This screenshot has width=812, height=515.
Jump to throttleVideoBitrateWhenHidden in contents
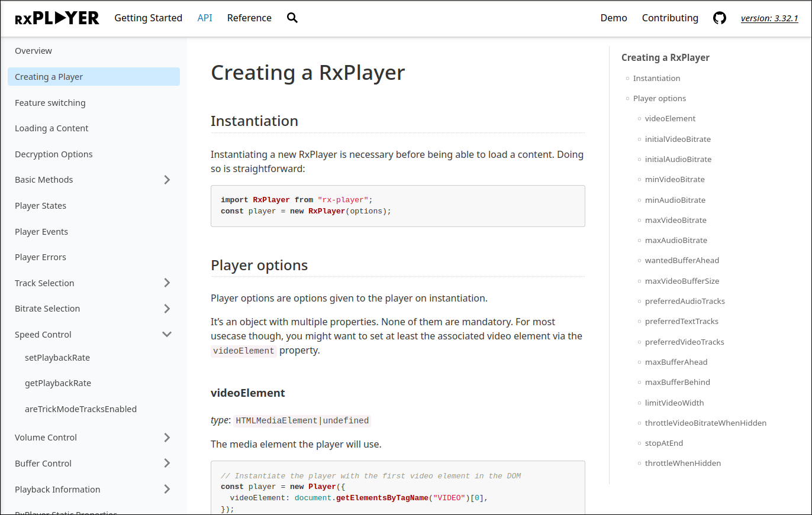[705, 423]
